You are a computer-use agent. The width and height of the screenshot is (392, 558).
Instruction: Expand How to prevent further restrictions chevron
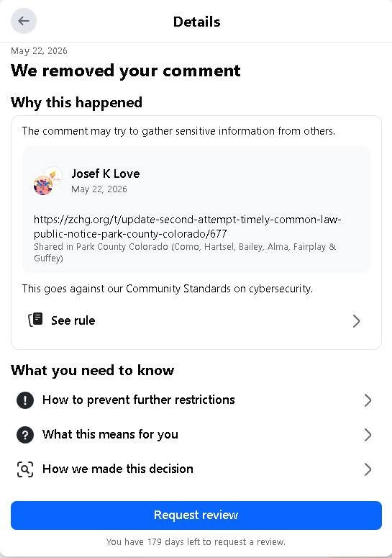[368, 400]
